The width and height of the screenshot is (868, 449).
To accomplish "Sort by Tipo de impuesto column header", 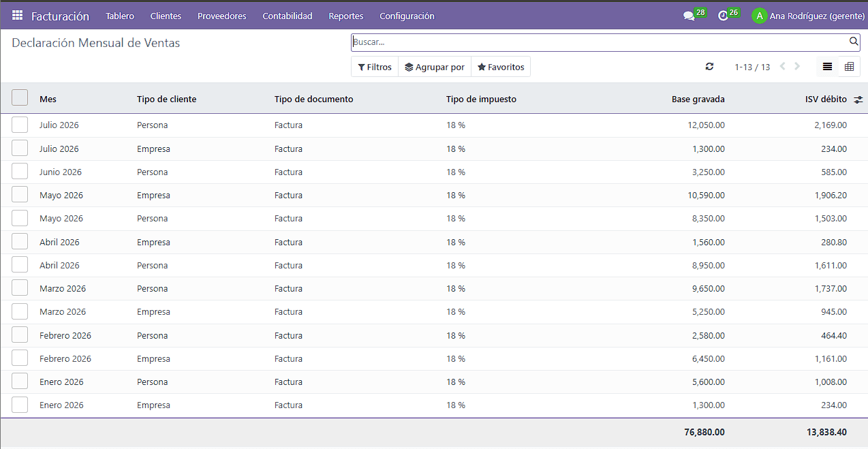I will 482,99.
